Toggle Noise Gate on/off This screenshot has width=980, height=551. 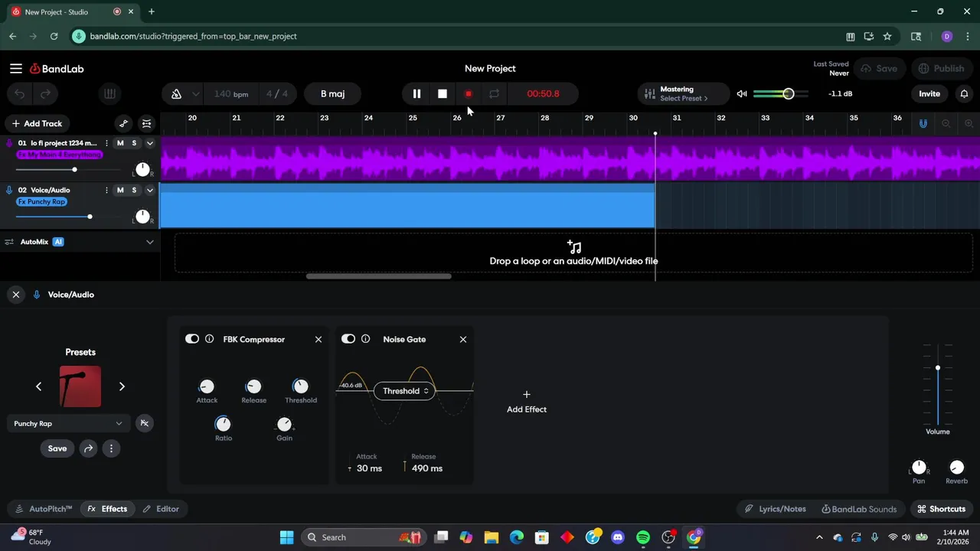(348, 339)
